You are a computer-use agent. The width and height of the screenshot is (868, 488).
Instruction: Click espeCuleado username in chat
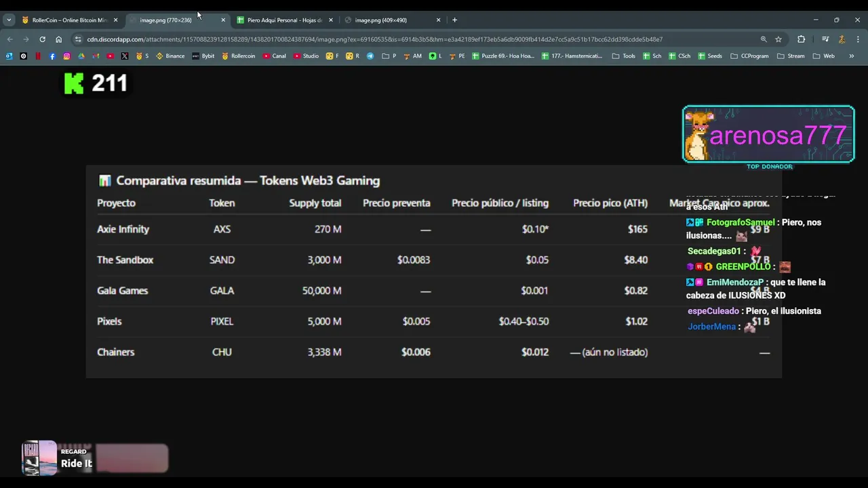coord(713,311)
